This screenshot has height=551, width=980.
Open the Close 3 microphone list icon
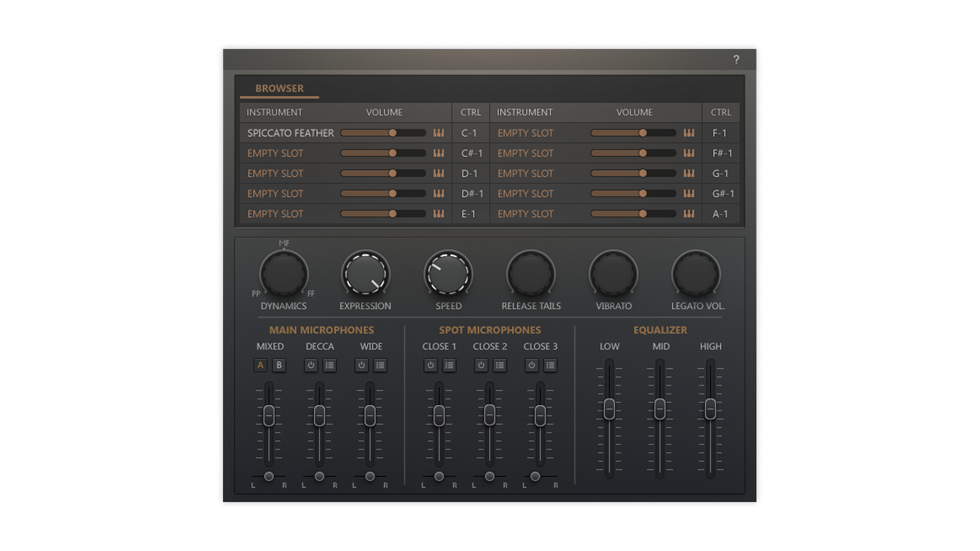pos(550,365)
